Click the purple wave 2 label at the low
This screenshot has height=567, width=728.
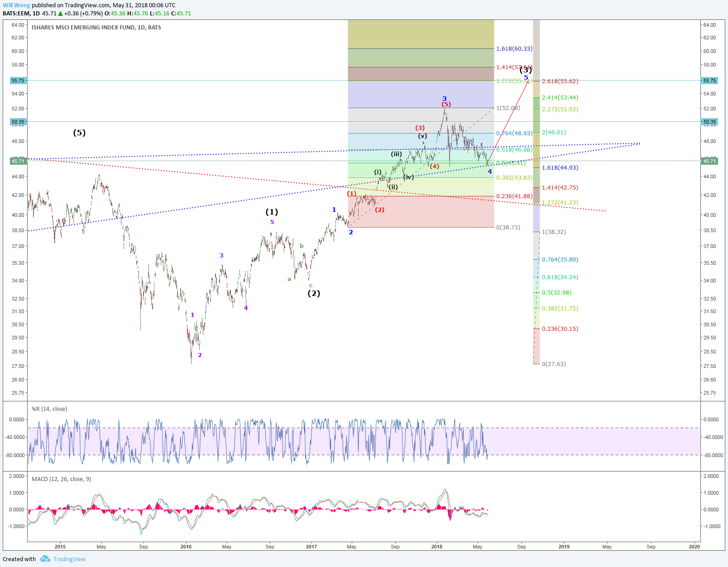pos(200,355)
